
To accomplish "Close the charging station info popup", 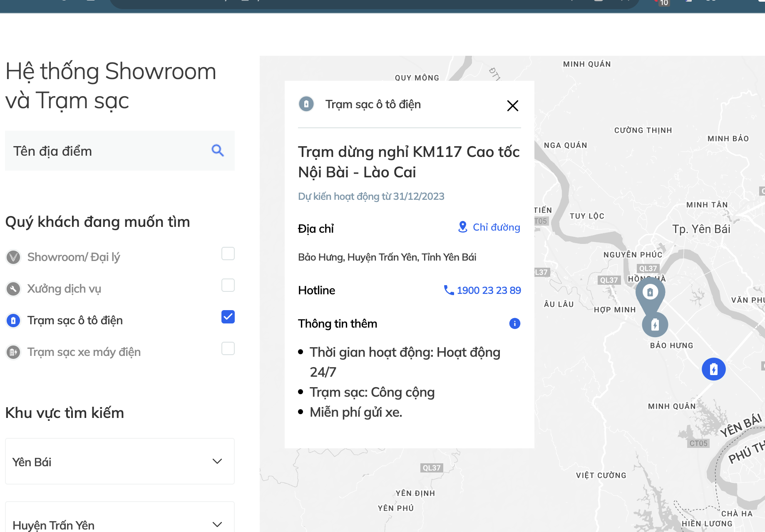I will click(x=512, y=106).
